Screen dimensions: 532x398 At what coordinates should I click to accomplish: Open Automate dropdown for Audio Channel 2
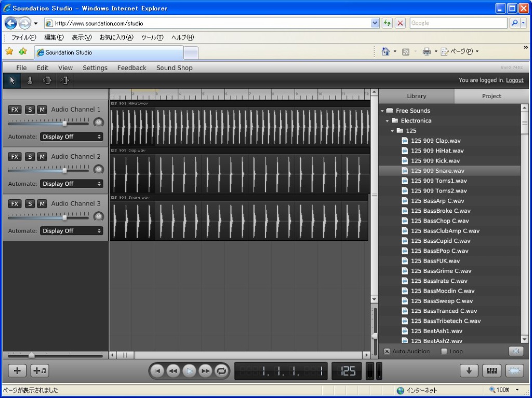(x=72, y=184)
